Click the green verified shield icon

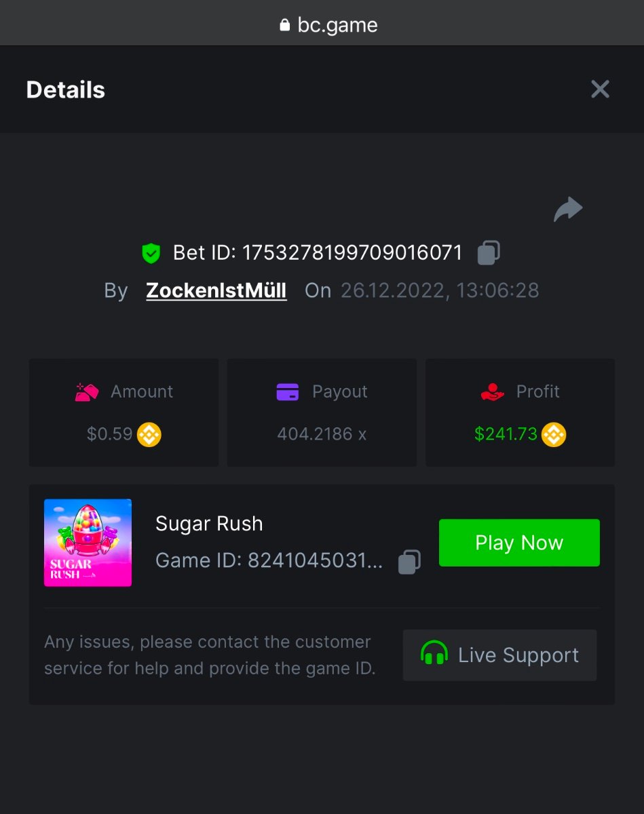tap(151, 254)
